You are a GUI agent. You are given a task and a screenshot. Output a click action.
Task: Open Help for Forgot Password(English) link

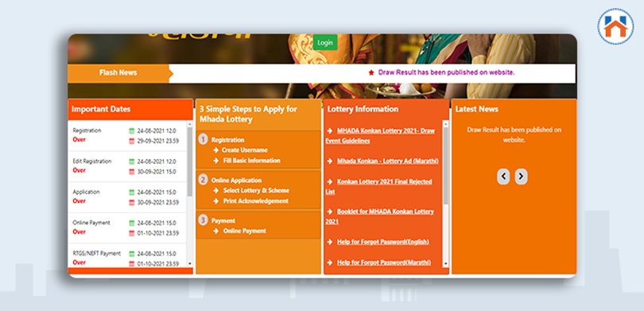pyautogui.click(x=382, y=242)
